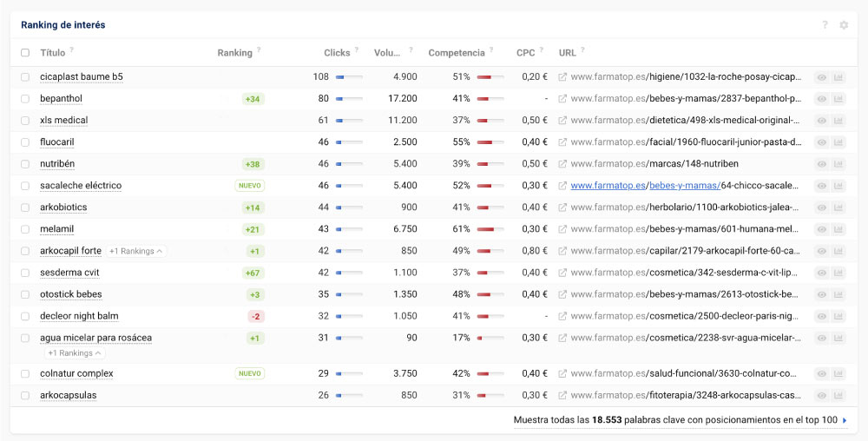Image resolution: width=868 pixels, height=441 pixels.
Task: Open keyword sesderma cvit
Action: [x=69, y=273]
